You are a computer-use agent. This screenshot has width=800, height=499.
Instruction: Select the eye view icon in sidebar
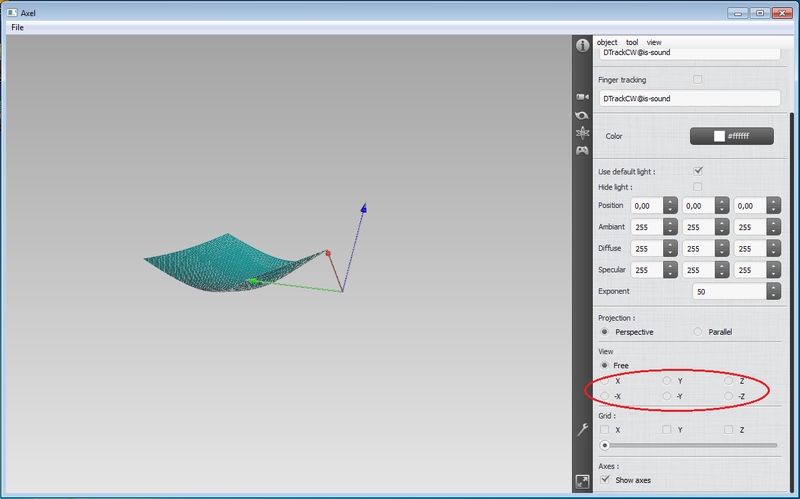pyautogui.click(x=582, y=115)
